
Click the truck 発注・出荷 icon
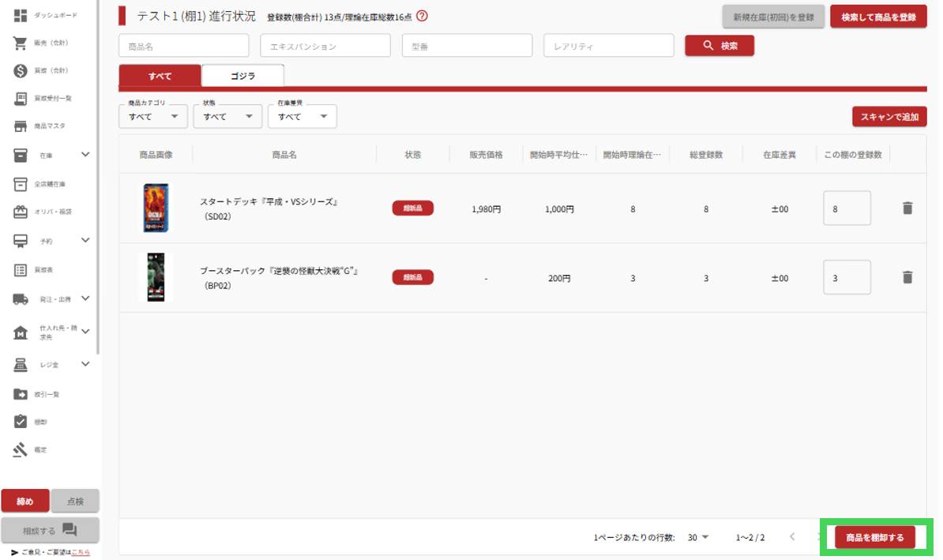21,299
